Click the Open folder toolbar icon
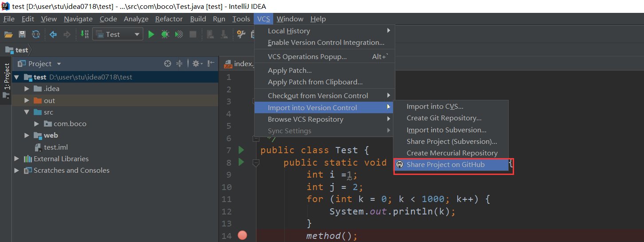The height and width of the screenshot is (242, 644). (8, 34)
